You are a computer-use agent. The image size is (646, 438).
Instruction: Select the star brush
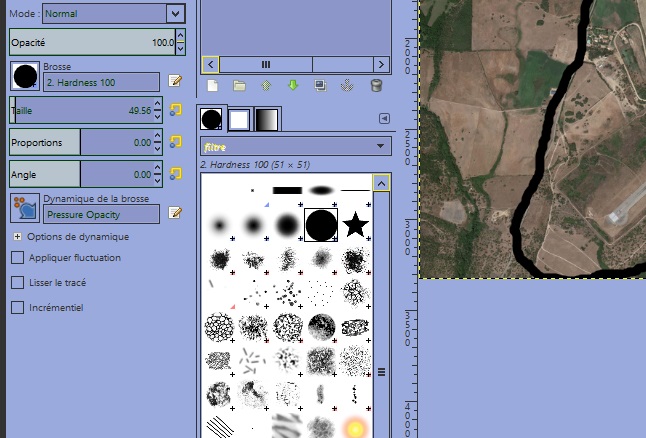[355, 225]
